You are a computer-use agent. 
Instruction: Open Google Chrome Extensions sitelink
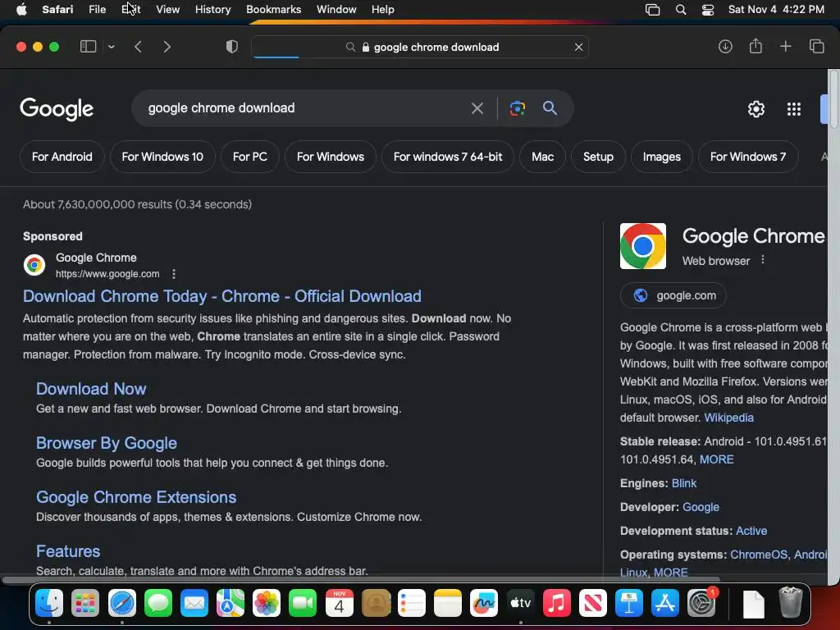tap(136, 497)
